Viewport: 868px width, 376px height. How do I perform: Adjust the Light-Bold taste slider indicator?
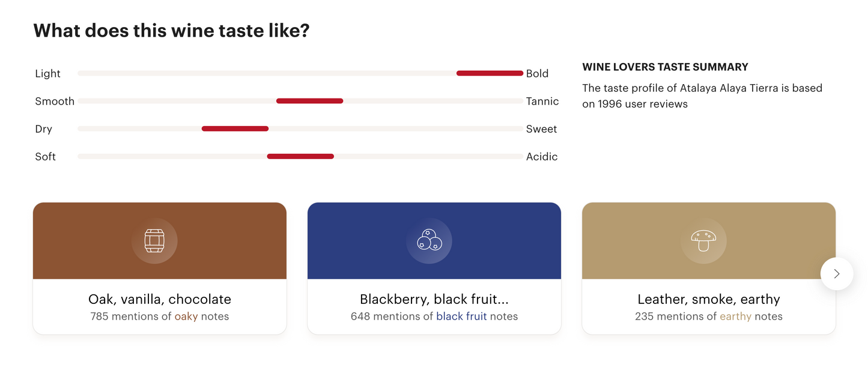tap(489, 73)
